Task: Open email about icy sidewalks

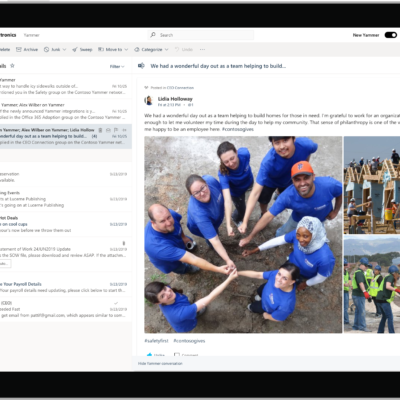Action: click(66, 86)
